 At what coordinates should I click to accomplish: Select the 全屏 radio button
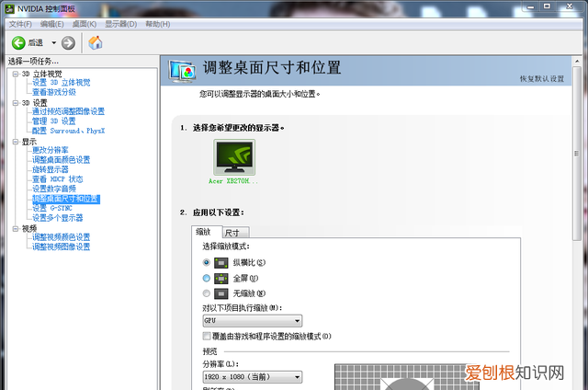pos(206,278)
